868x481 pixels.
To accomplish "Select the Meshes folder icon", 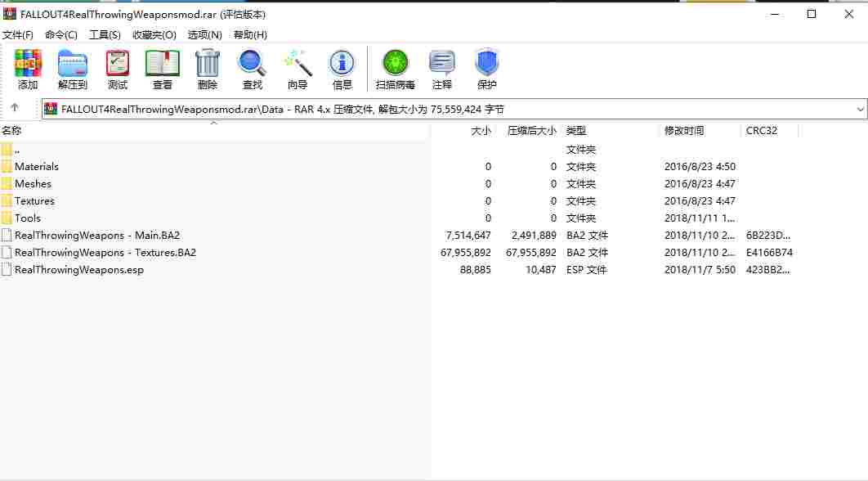I will click(7, 183).
